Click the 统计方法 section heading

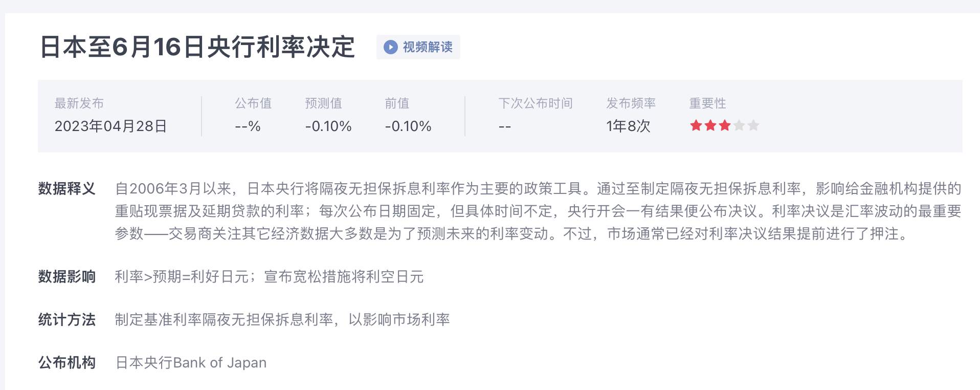pos(67,320)
